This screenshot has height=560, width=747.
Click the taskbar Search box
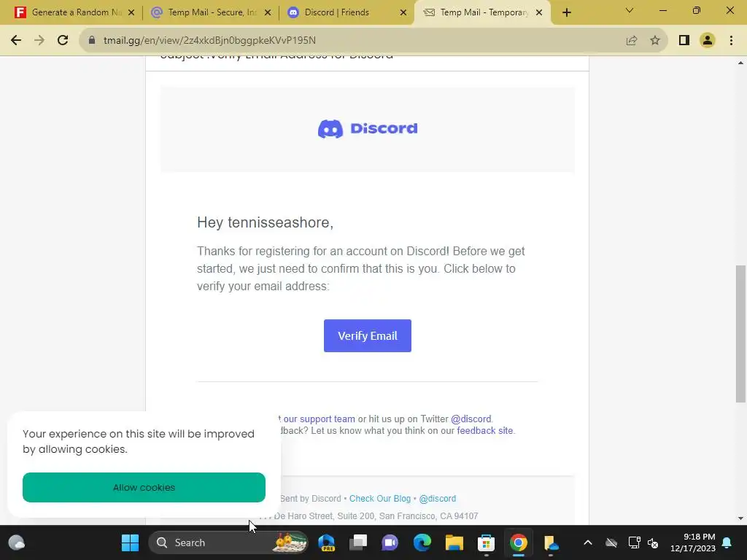pos(228,542)
